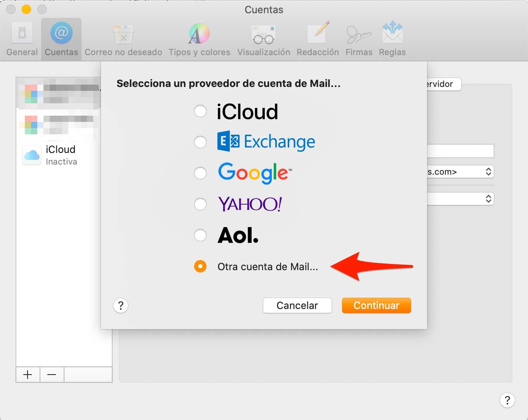Screen dimensions: 528x420
Task: Open the Reglas settings
Action: click(392, 38)
